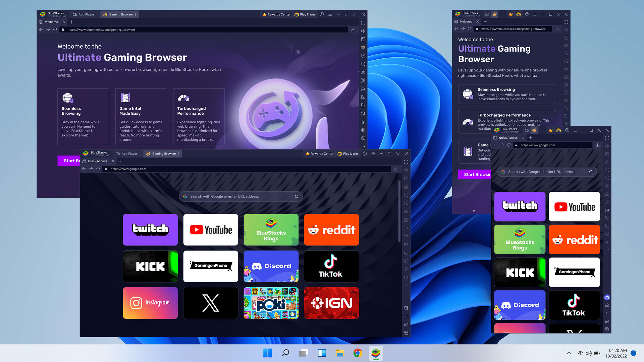644x362 pixels.
Task: Open the media folder icon in large Welcome sidebar
Action: tap(363, 97)
